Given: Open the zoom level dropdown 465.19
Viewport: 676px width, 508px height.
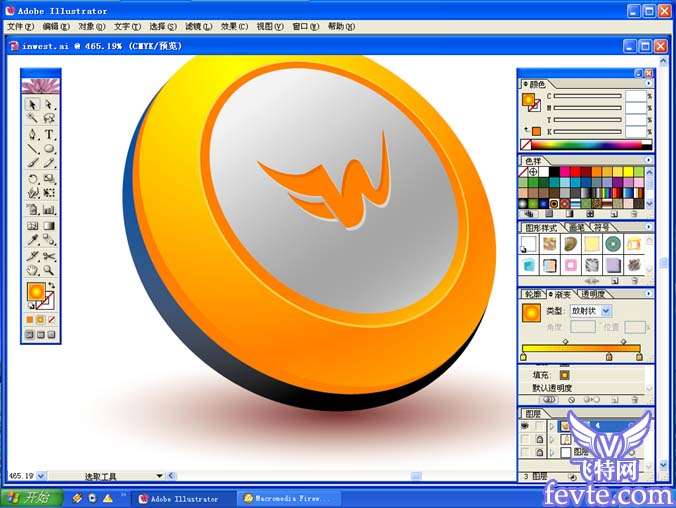Looking at the screenshot, I should pos(41,476).
